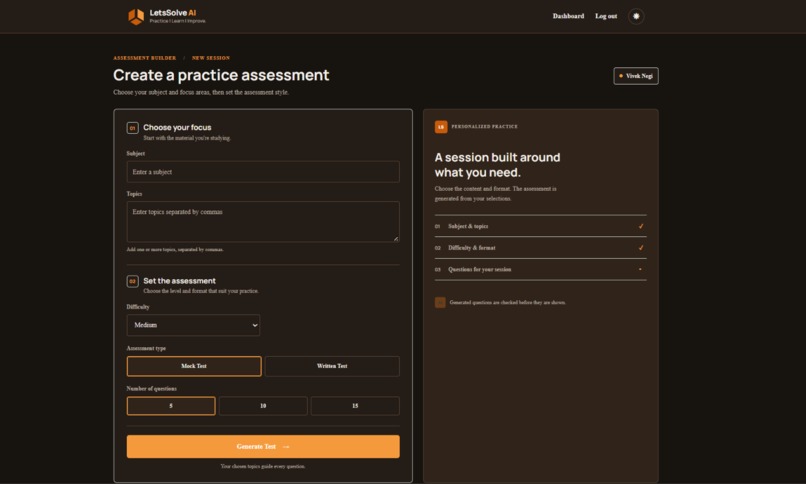This screenshot has height=484, width=806.
Task: Click the orange LS badge icon
Action: [441, 127]
